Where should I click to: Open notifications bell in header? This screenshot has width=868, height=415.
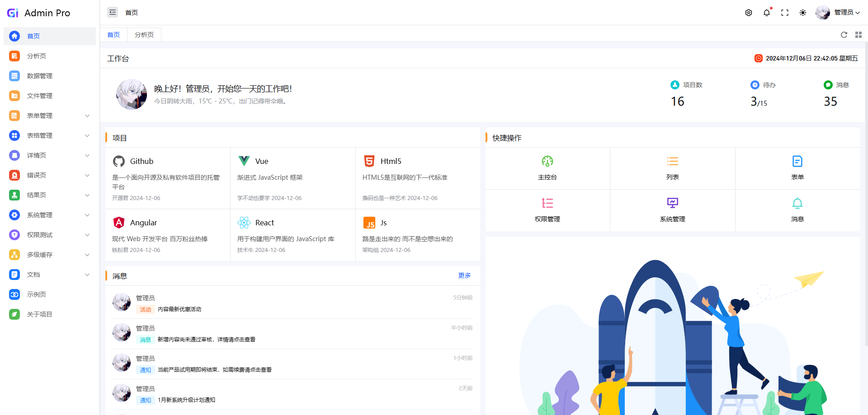pos(767,13)
